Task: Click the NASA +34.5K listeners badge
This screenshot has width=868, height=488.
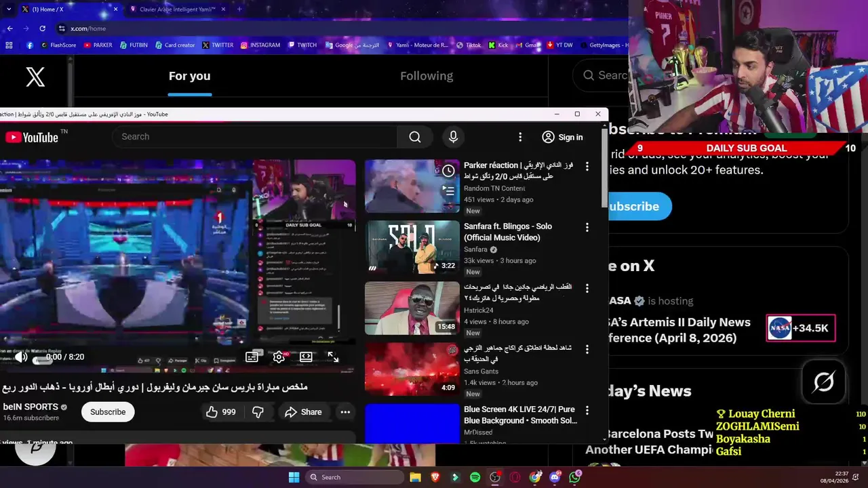Action: point(801,328)
